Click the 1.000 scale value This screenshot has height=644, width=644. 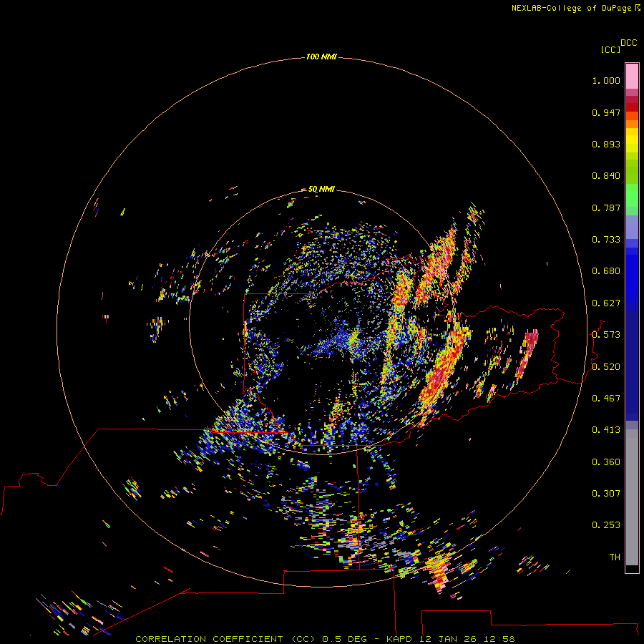click(606, 80)
